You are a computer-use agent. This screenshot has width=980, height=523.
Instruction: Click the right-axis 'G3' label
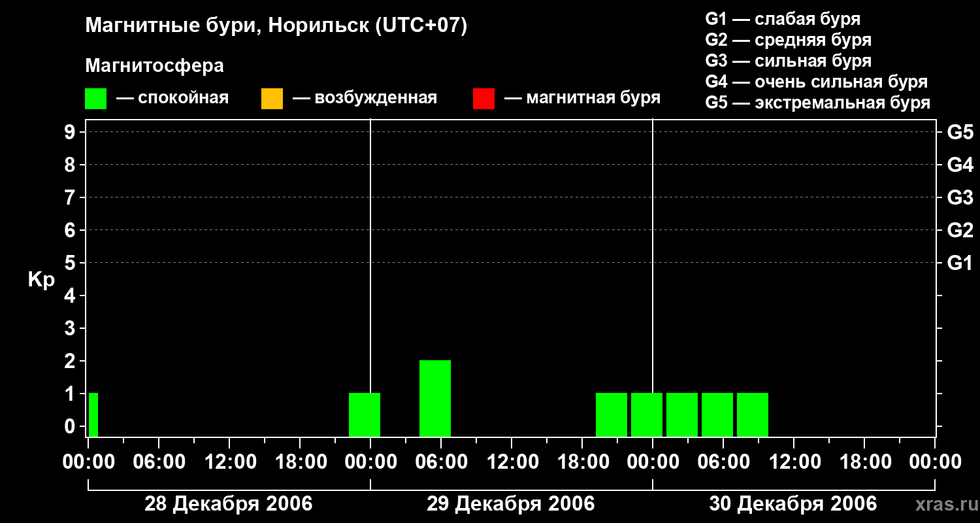coord(960,197)
